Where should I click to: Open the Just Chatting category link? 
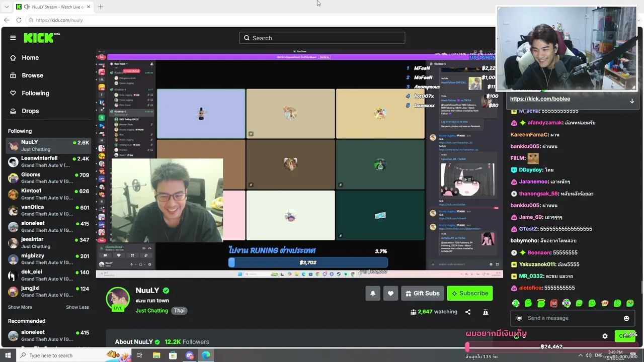point(151,311)
